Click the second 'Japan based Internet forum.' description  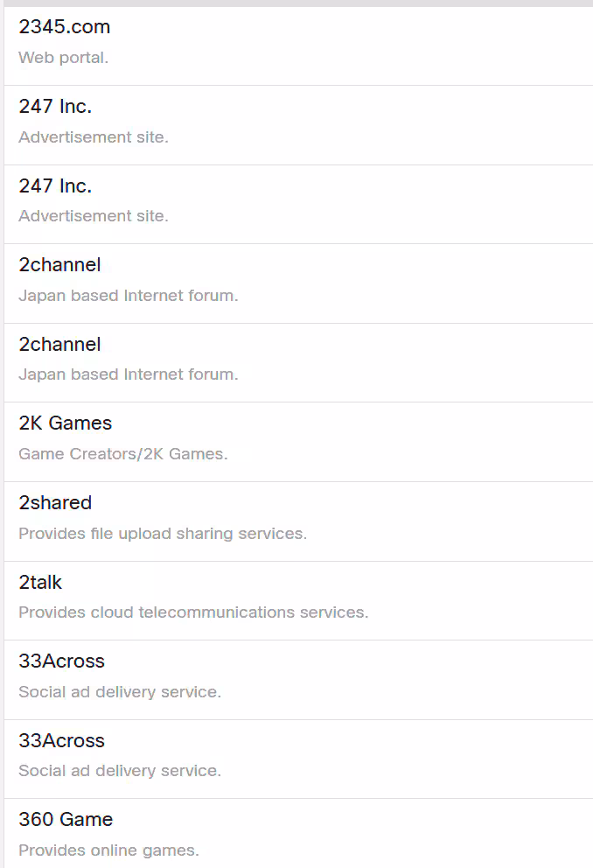(128, 374)
